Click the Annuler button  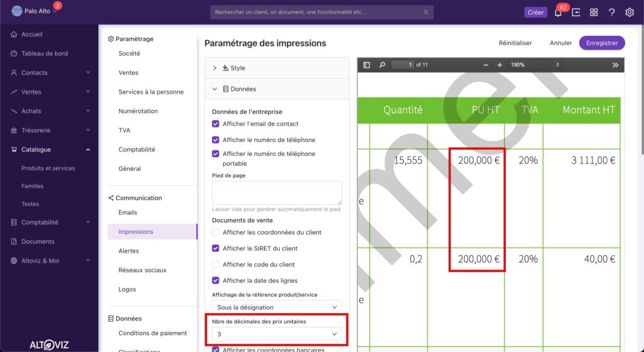click(x=560, y=43)
